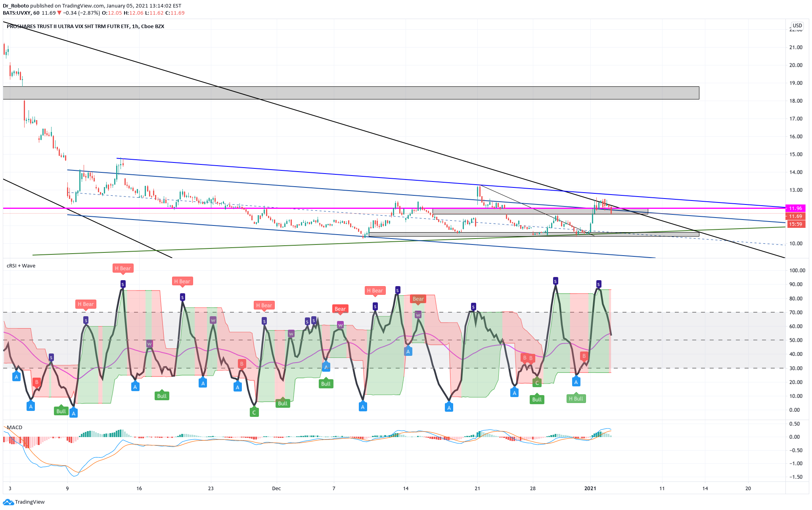The image size is (812, 510).
Task: Click the S marker under topmost H Bear
Action: tap(123, 284)
